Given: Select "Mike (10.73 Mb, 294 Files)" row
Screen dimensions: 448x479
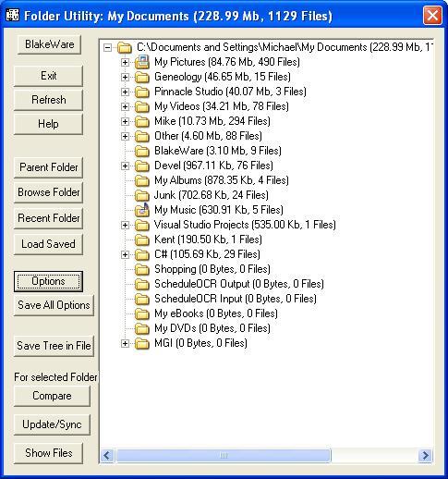Looking at the screenshot, I should coord(212,121).
